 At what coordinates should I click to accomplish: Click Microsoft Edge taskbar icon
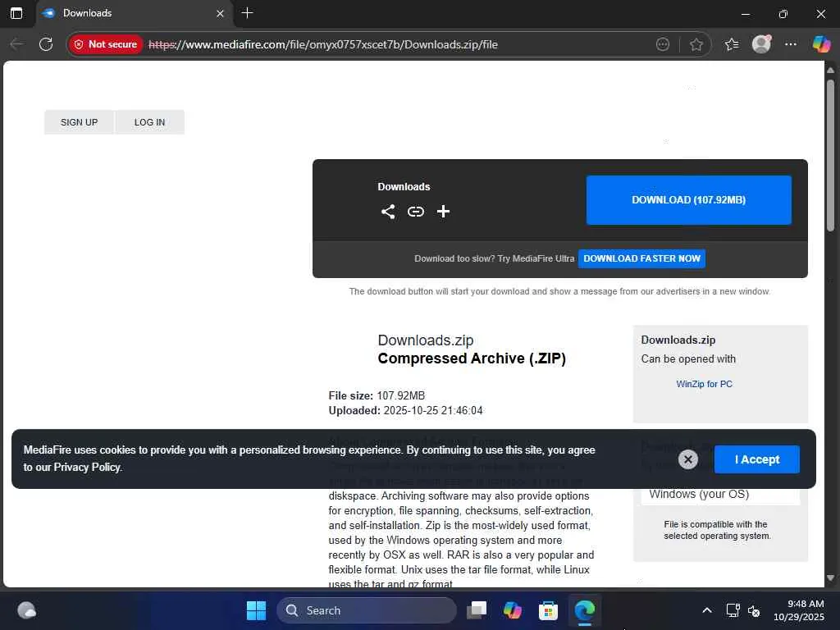pos(584,610)
